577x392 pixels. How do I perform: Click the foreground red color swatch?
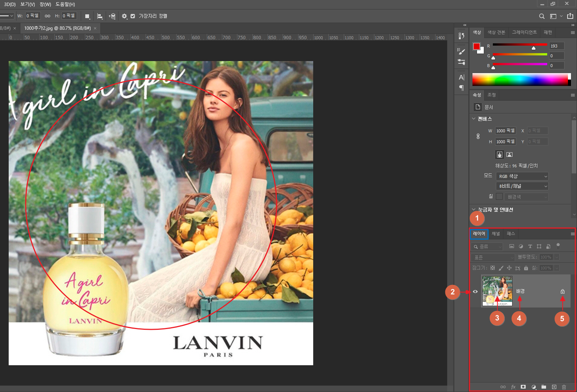pos(477,46)
